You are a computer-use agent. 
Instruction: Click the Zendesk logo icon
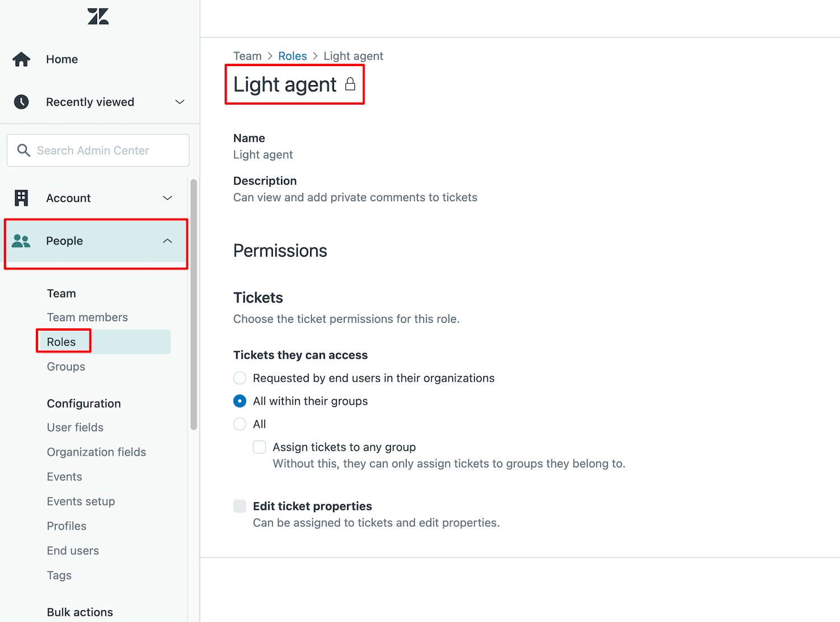(98, 16)
